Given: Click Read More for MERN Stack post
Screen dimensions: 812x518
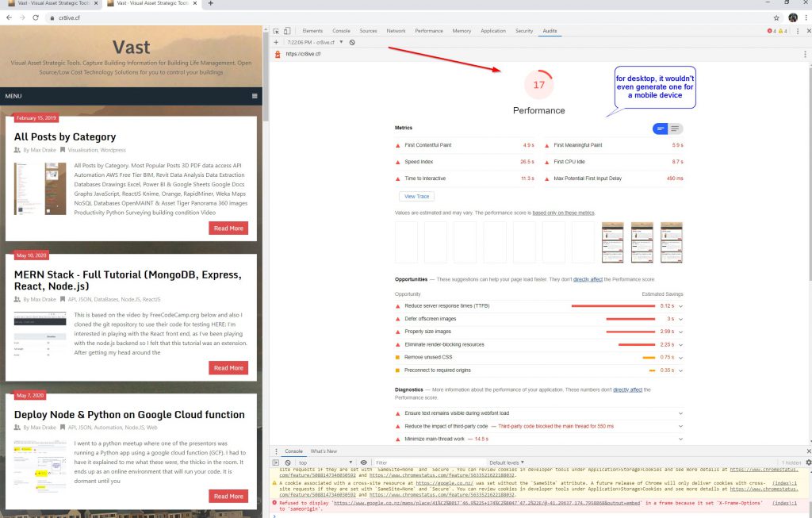Looking at the screenshot, I should point(228,368).
